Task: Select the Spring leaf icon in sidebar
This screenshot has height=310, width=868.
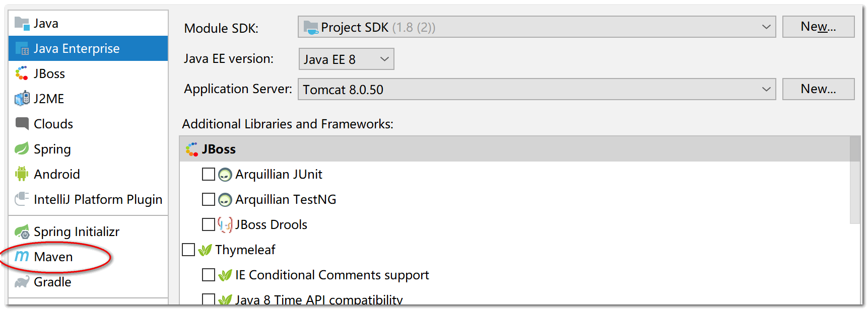Action: (22, 149)
